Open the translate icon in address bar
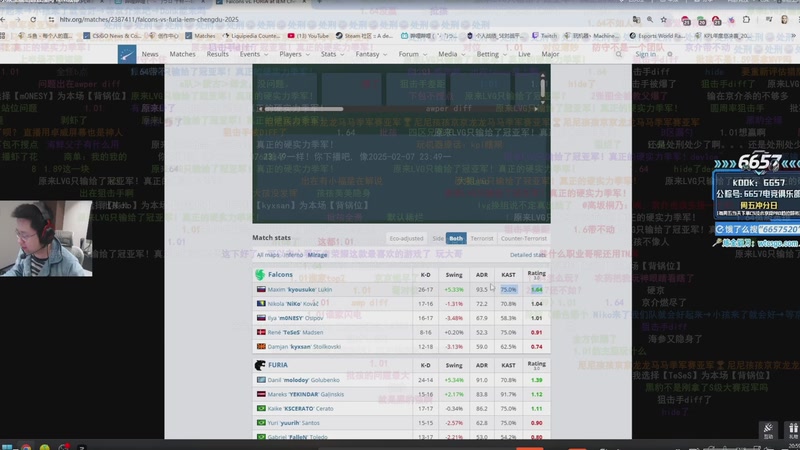The image size is (800, 450). 636,19
